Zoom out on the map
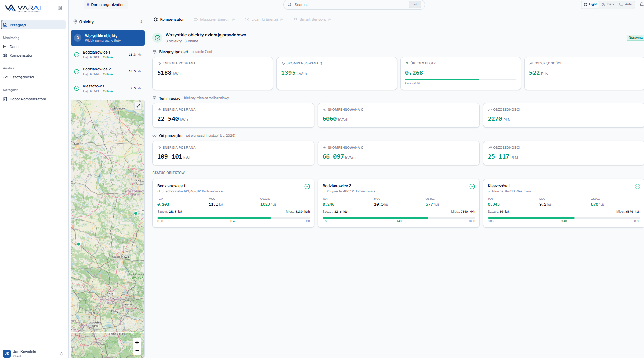644x358 pixels. tap(137, 350)
